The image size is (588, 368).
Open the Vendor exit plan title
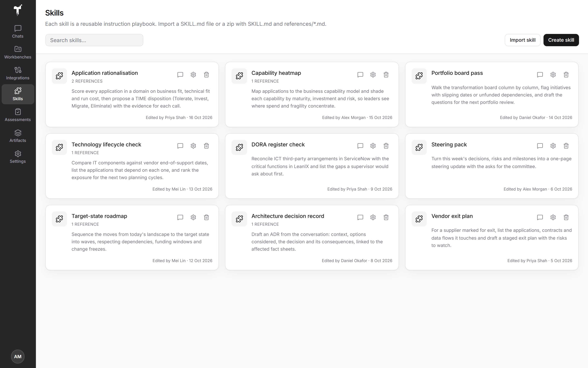pyautogui.click(x=452, y=216)
